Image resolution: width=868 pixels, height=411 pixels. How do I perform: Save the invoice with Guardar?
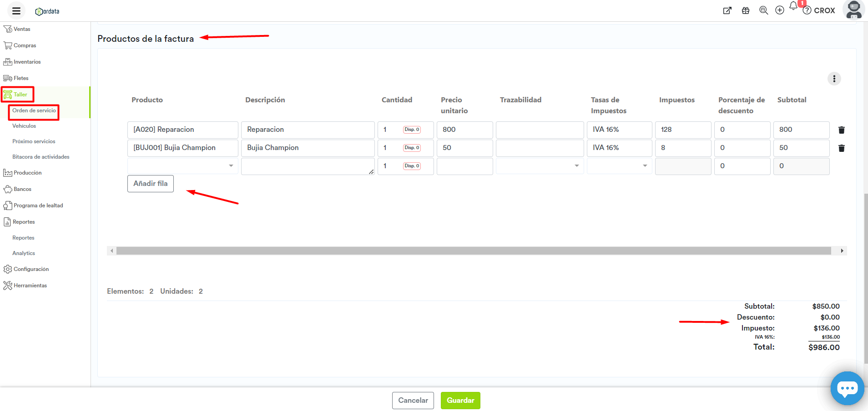(x=460, y=401)
